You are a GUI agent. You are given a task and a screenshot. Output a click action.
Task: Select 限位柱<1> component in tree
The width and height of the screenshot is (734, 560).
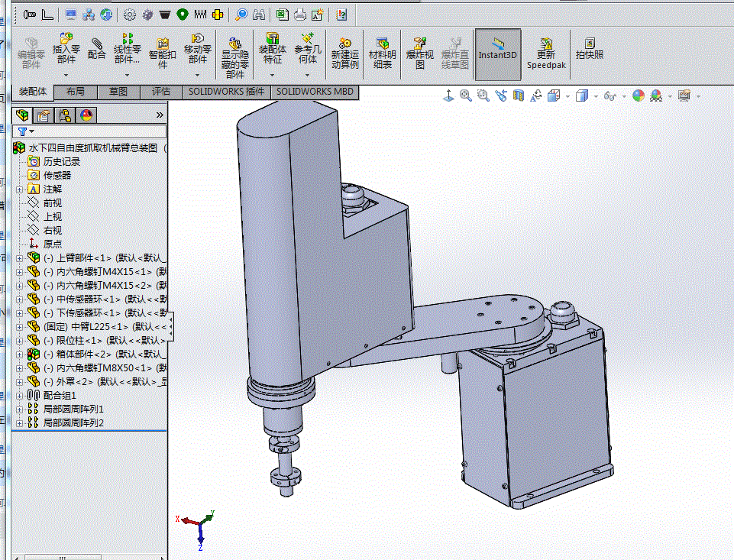coord(96,341)
